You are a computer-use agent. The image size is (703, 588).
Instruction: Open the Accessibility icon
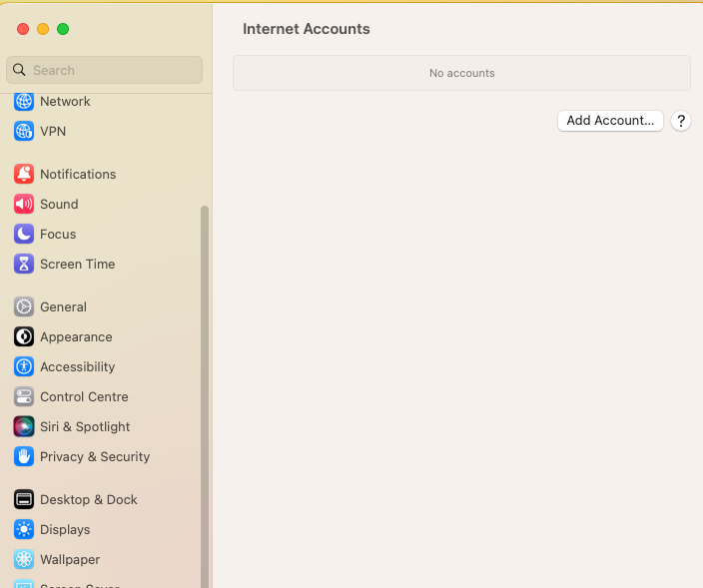point(24,366)
